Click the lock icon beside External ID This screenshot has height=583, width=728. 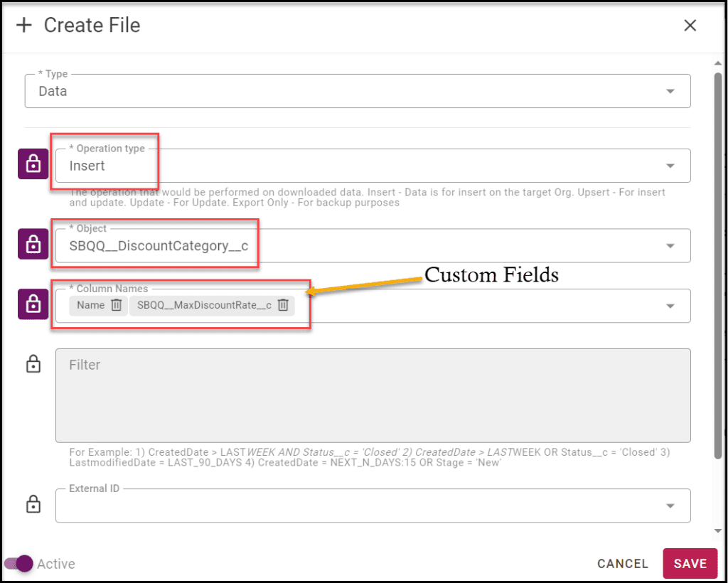(x=33, y=504)
